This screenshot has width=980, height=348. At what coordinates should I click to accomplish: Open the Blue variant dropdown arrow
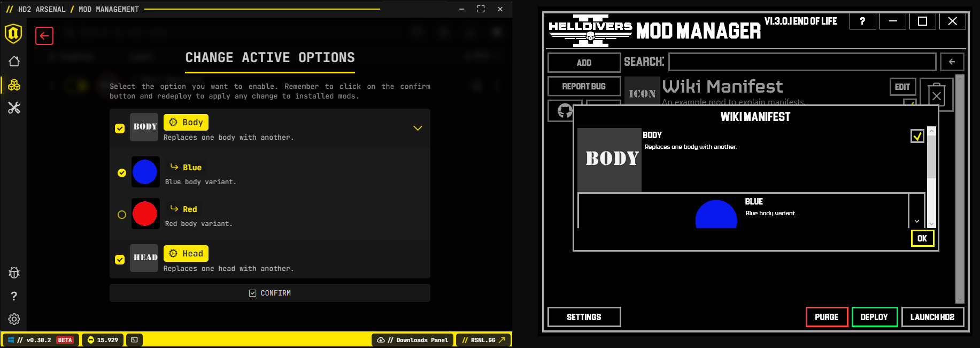pos(917,221)
